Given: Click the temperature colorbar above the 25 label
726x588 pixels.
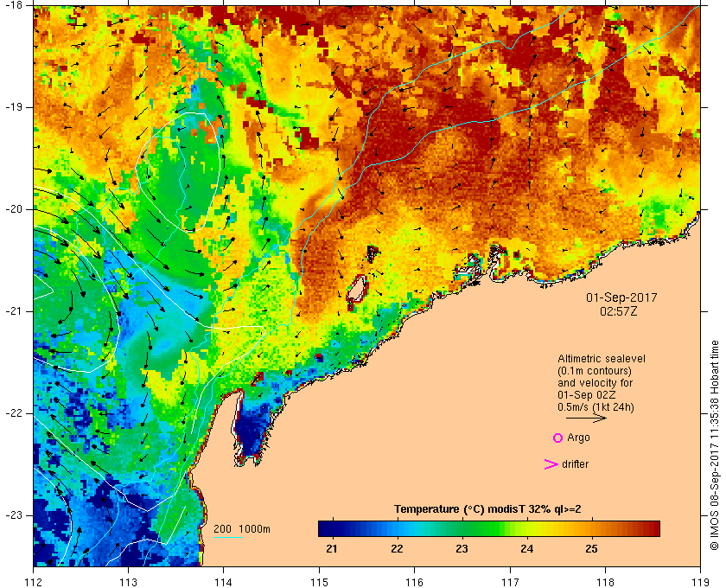Looking at the screenshot, I should pyautogui.click(x=591, y=528).
